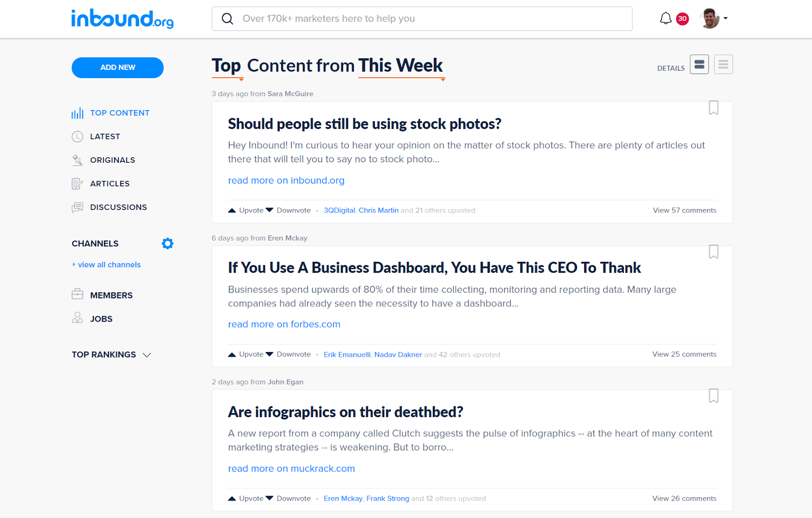The image size is (812, 518).
Task: Click the ADD NEW button
Action: (118, 67)
